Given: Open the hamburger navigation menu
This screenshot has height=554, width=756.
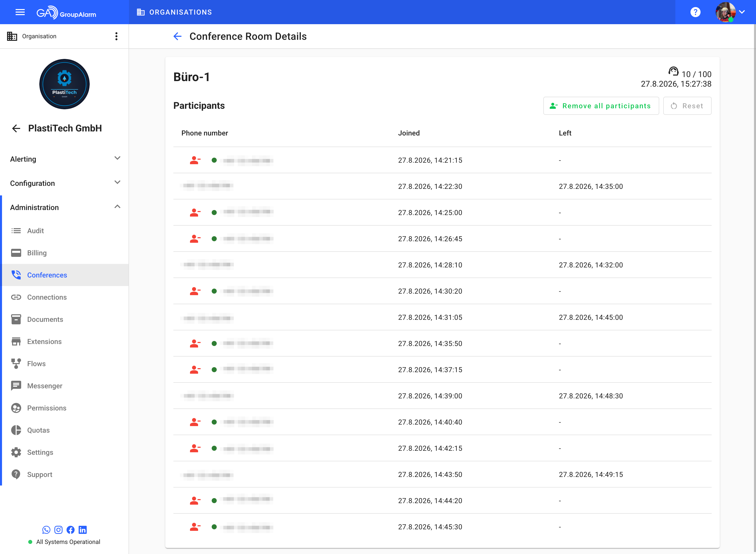Looking at the screenshot, I should point(20,12).
